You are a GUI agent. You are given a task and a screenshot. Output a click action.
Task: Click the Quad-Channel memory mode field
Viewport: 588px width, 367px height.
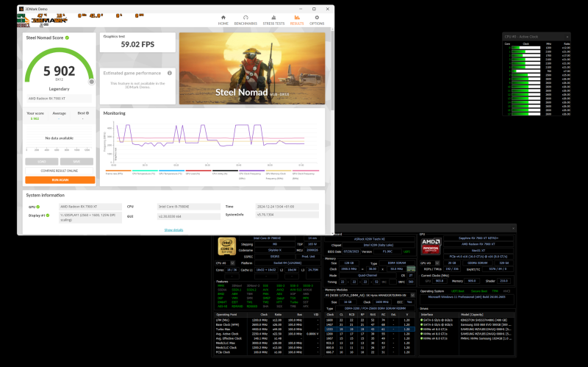(367, 276)
